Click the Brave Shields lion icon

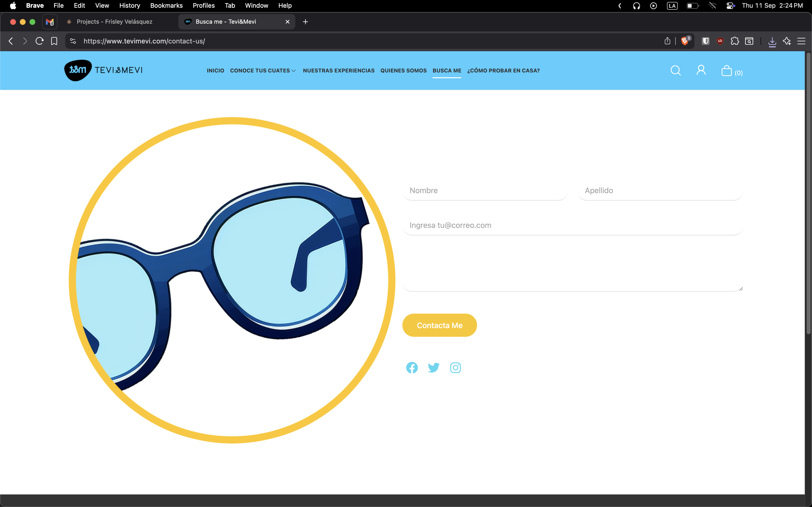[684, 41]
